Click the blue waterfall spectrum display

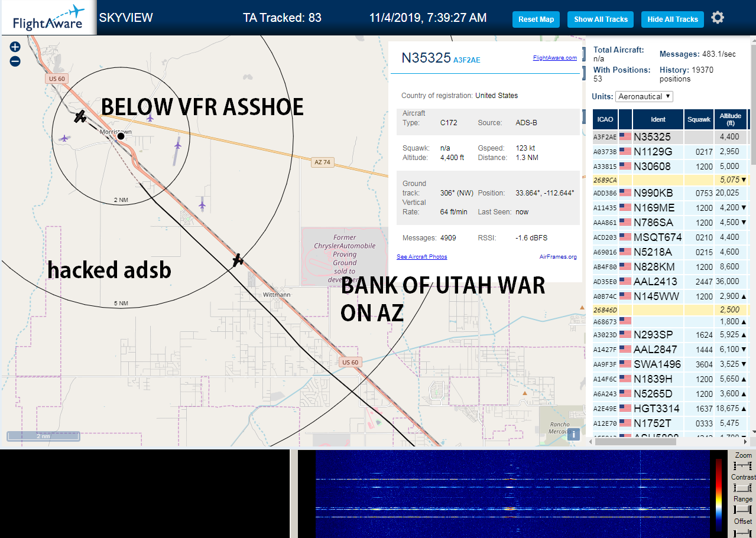pyautogui.click(x=512, y=494)
